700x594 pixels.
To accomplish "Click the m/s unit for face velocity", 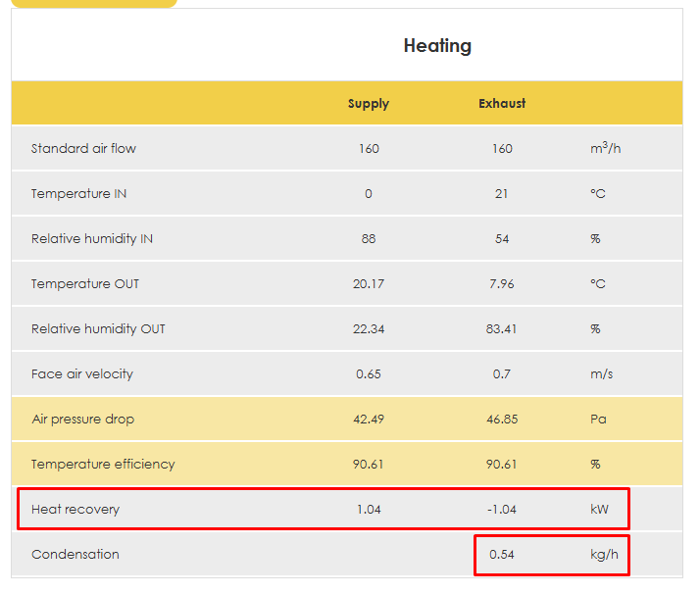I will [598, 374].
